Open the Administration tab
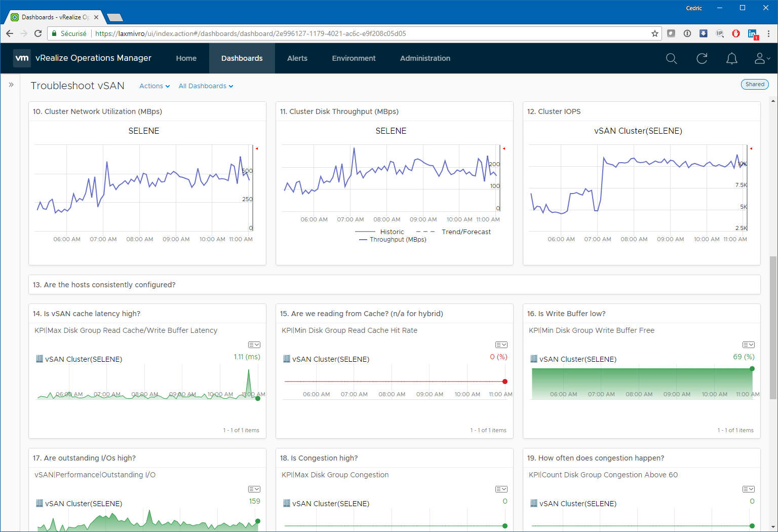This screenshot has height=532, width=778. [425, 58]
